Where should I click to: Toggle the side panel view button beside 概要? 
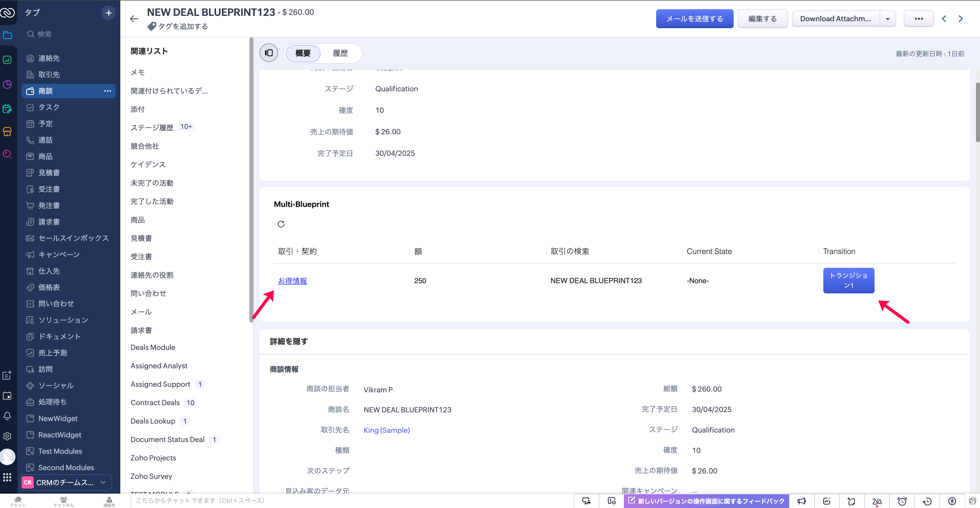click(269, 53)
